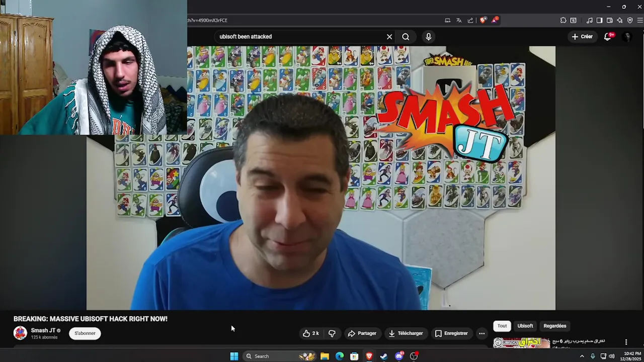Open the Windows Start button
Screen dimensions: 644x362
pos(234,356)
